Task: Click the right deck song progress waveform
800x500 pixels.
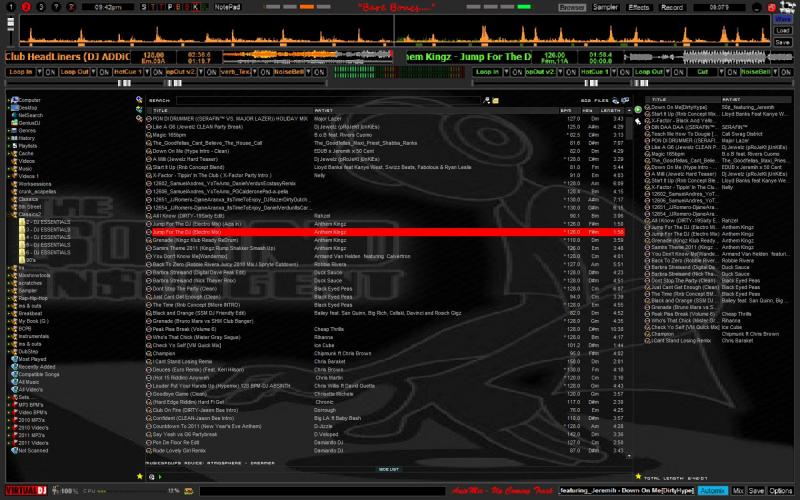Action: pyautogui.click(x=709, y=57)
